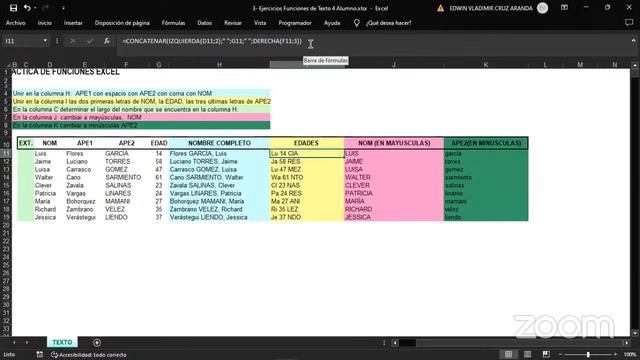Click next sheet navigation arrow
Viewport: 640px width, 360px height.
(x=27, y=342)
